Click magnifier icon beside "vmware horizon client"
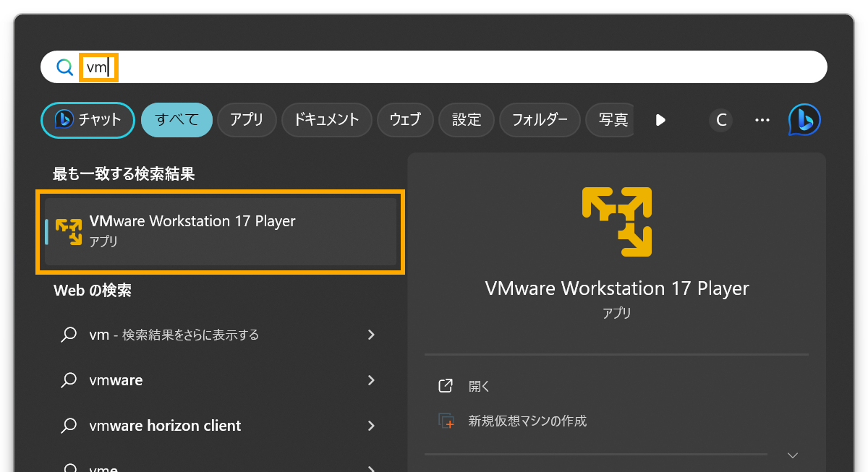Viewport: 868px width, 472px height. [69, 426]
